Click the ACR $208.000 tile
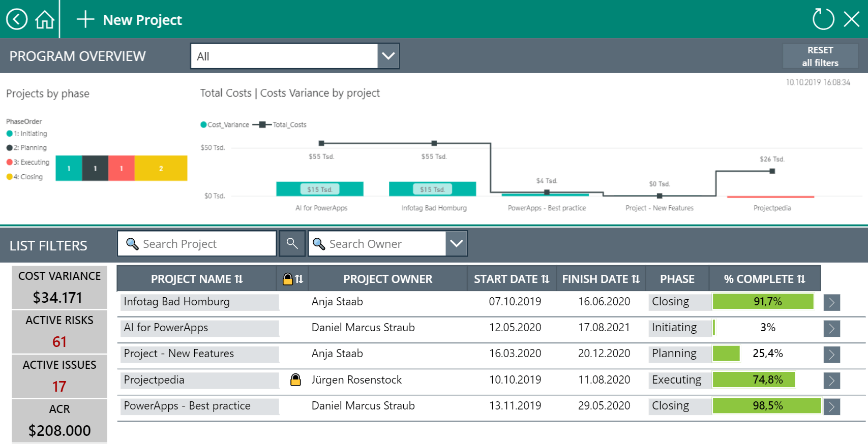 pyautogui.click(x=59, y=421)
